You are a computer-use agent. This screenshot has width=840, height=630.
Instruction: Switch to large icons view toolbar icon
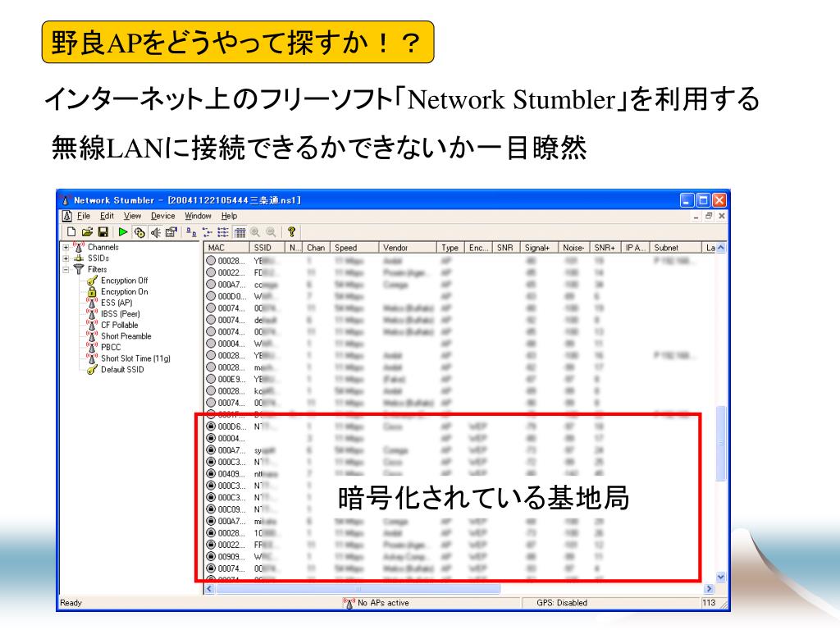pos(191,232)
